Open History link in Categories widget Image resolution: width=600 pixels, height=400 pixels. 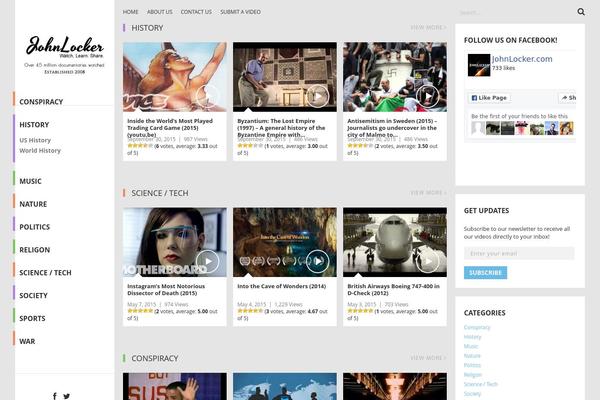pyautogui.click(x=473, y=337)
